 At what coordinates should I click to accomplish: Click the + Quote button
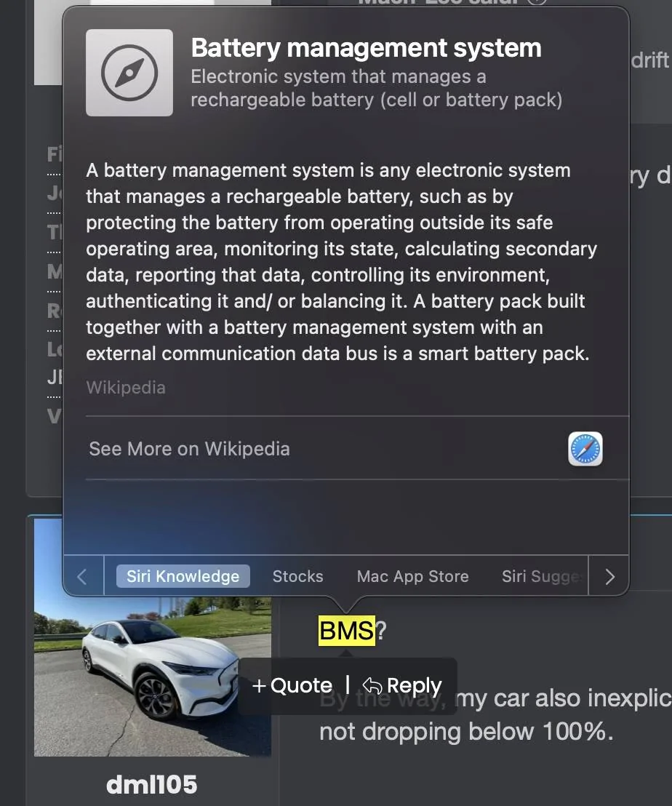coord(292,685)
